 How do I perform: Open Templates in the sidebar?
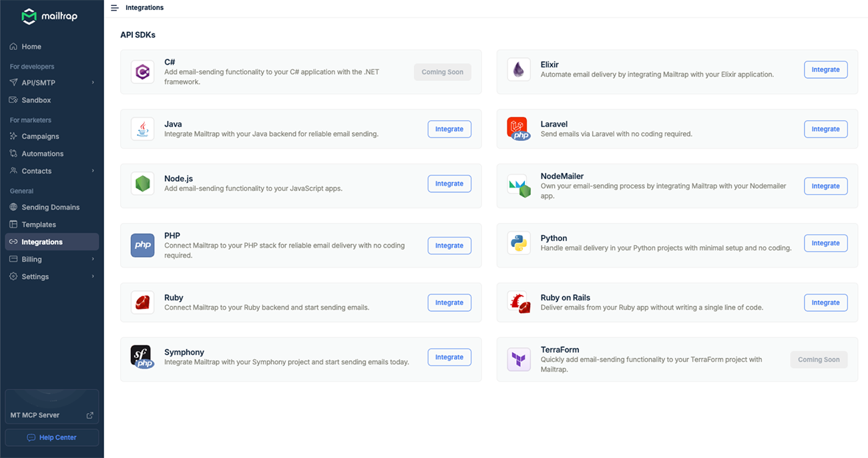(52, 224)
